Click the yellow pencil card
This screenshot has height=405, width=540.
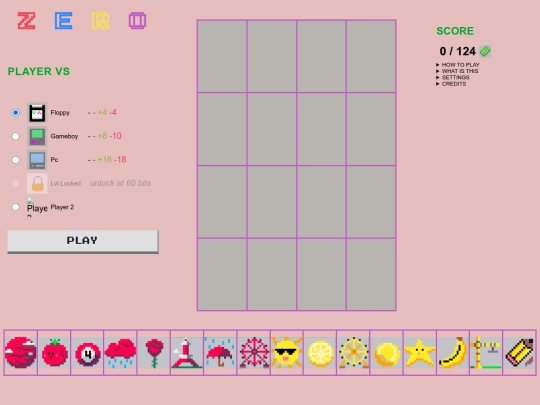pos(519,353)
